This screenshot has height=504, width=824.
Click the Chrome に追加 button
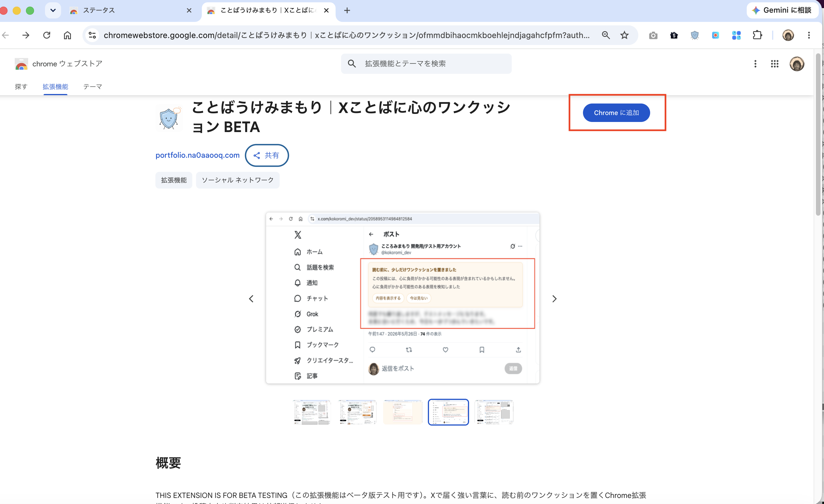click(x=616, y=113)
